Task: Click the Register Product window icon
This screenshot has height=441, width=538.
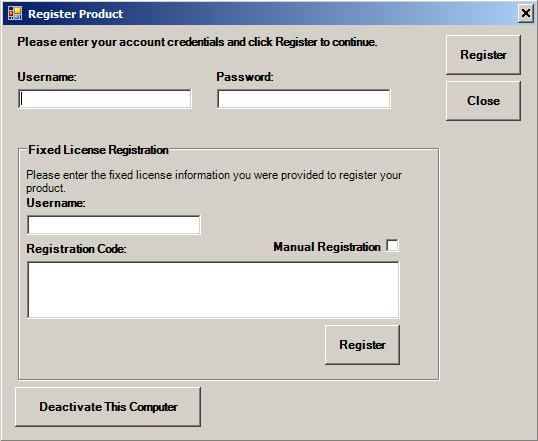Action: coord(15,13)
